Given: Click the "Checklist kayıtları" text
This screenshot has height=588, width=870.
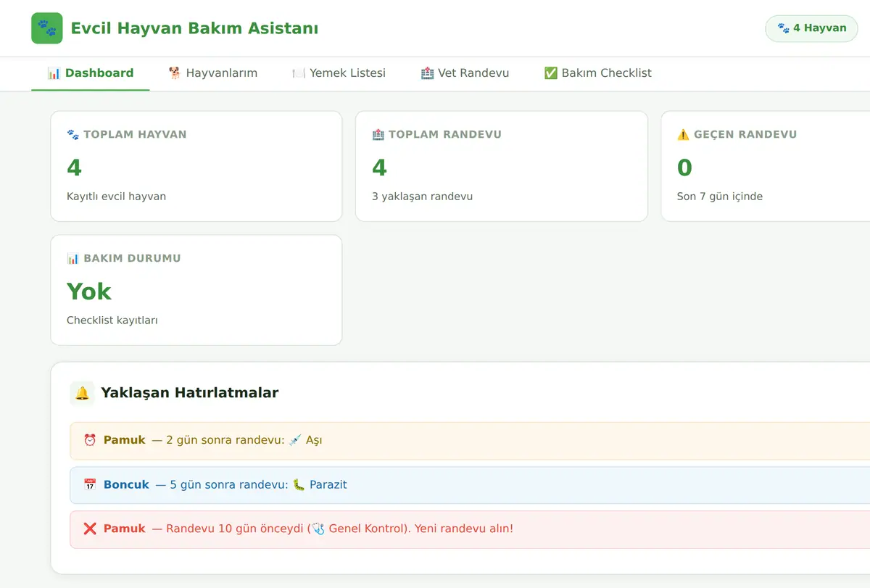Looking at the screenshot, I should tap(112, 320).
